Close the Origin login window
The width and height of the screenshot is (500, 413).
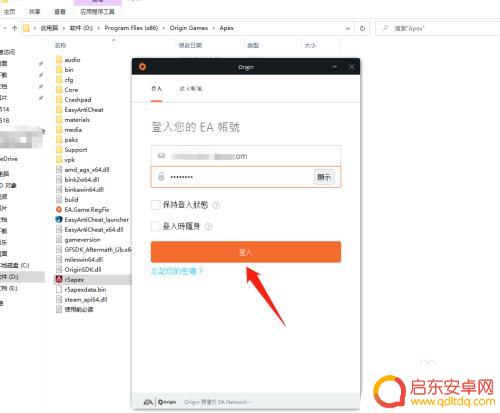(x=351, y=67)
